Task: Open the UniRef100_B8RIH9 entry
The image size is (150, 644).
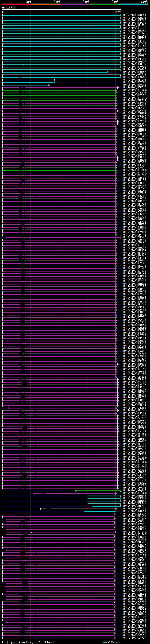Action: coord(135,498)
